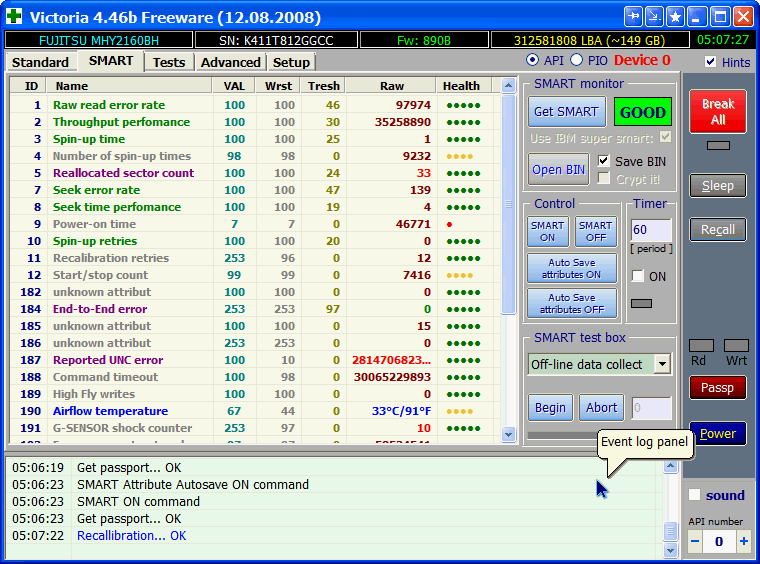This screenshot has height=564, width=760.
Task: Click the SMART test progress bar
Action: [x=565, y=436]
